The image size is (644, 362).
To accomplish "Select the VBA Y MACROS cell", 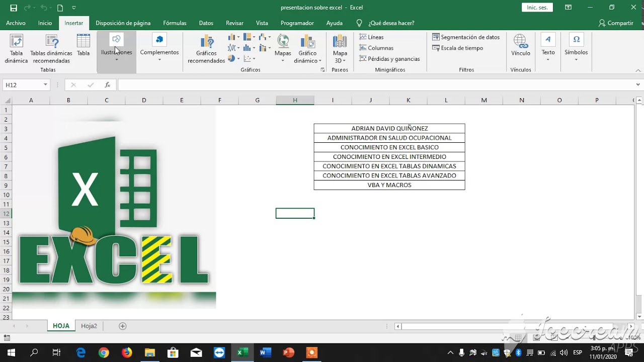I will coord(389,185).
